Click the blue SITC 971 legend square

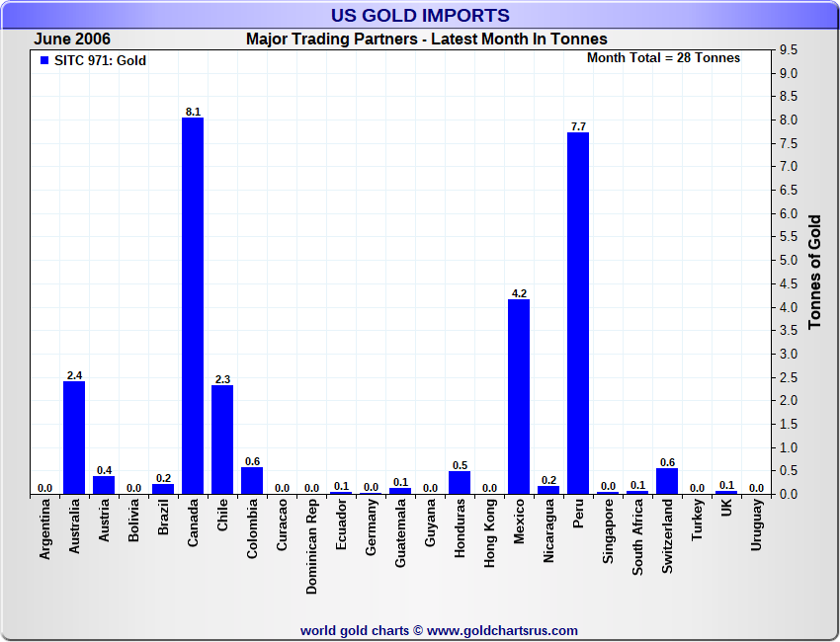pos(44,60)
